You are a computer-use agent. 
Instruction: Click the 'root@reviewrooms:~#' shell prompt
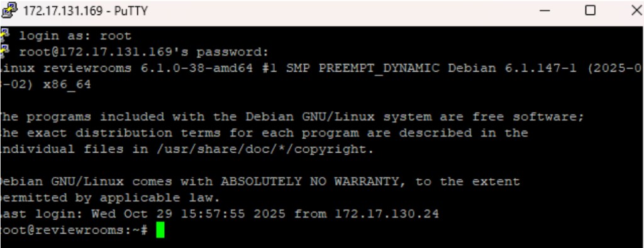click(74, 230)
